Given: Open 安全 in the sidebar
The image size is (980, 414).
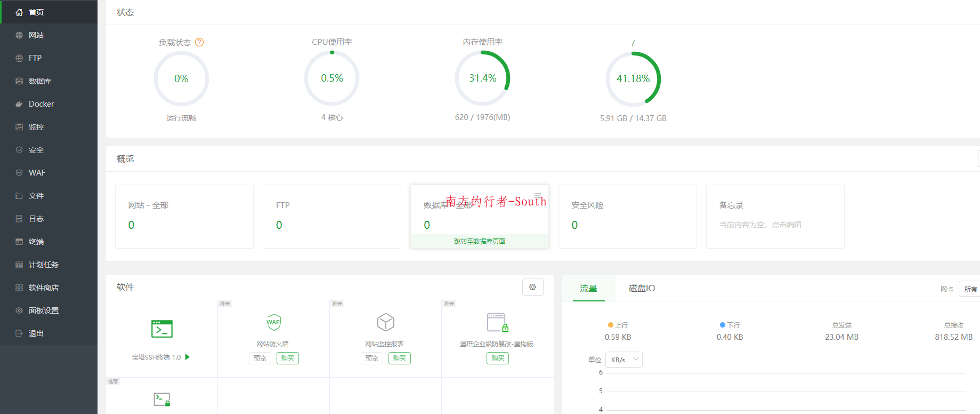Looking at the screenshot, I should [x=48, y=150].
